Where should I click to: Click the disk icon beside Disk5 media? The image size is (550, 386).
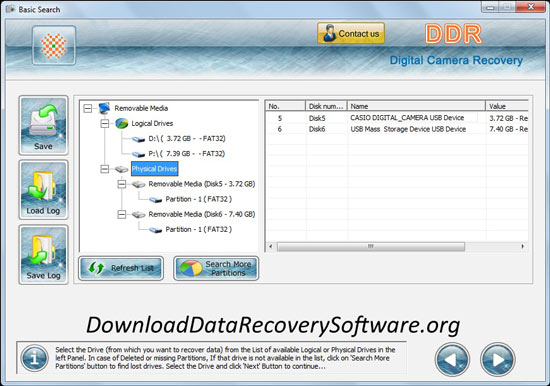138,185
